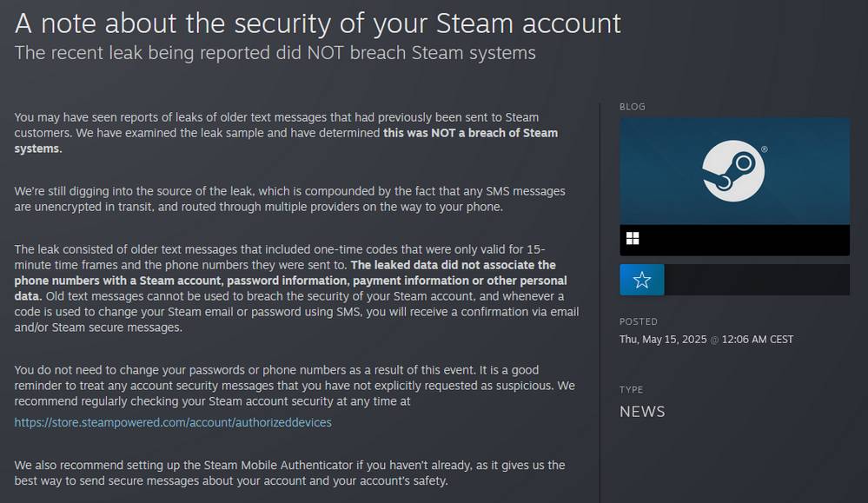Open the Steam blog banner thumbnail
Image resolution: width=868 pixels, height=503 pixels.
coord(734,171)
